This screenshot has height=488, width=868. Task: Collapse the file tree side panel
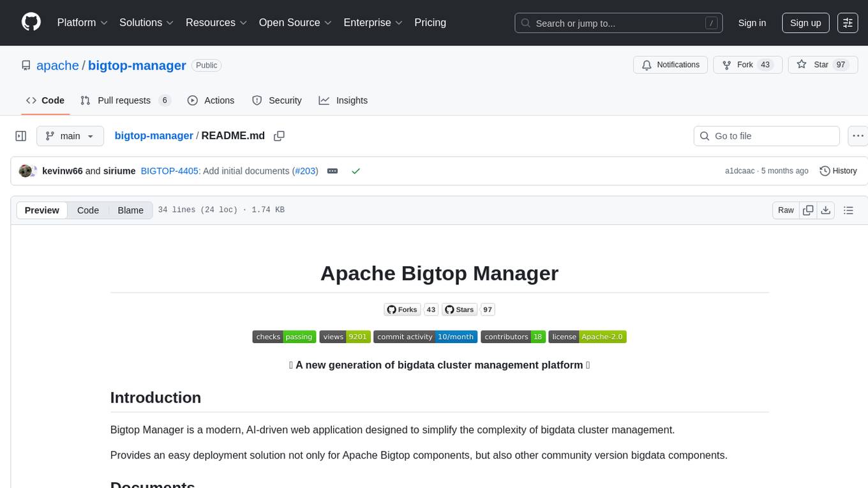click(21, 136)
